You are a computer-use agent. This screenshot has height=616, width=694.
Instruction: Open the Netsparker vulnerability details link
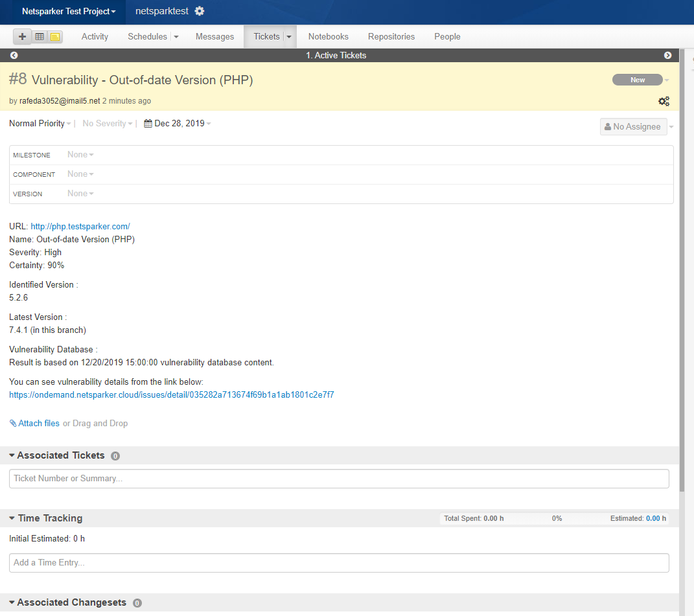(x=171, y=394)
